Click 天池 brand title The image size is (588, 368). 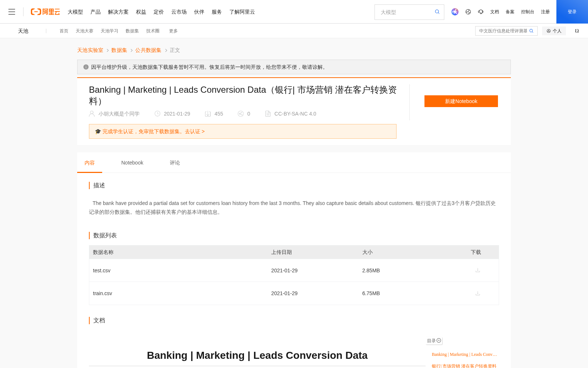point(23,31)
